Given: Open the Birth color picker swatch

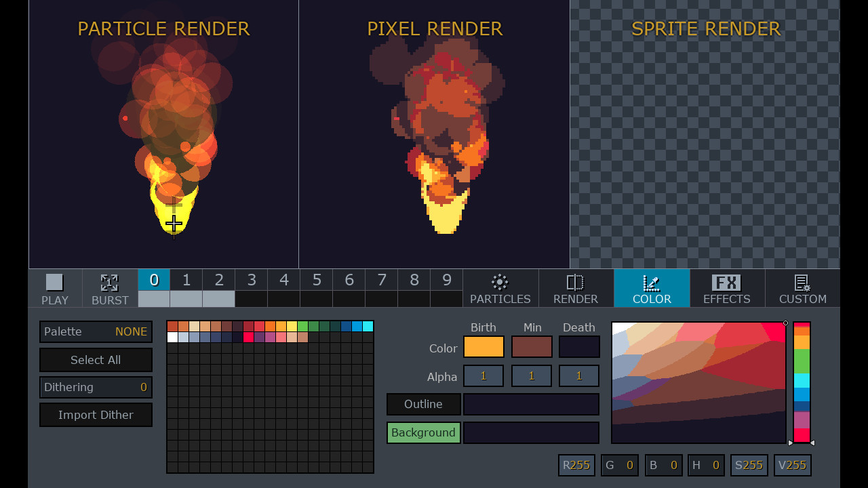Looking at the screenshot, I should coord(484,346).
